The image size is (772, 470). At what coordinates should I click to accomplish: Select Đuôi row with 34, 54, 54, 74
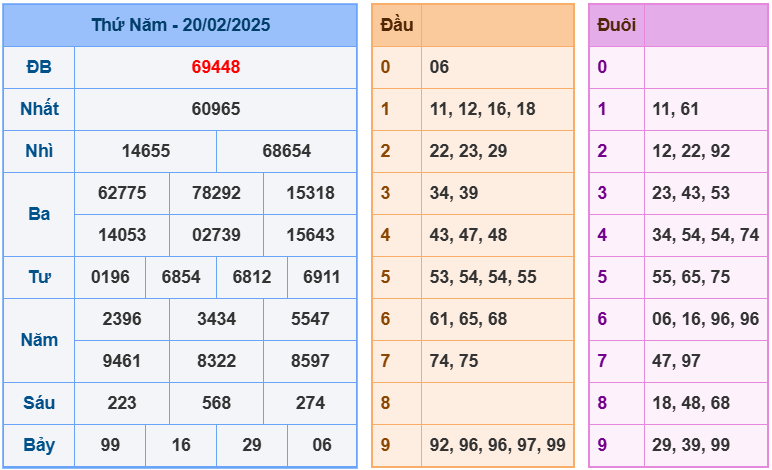pos(705,235)
